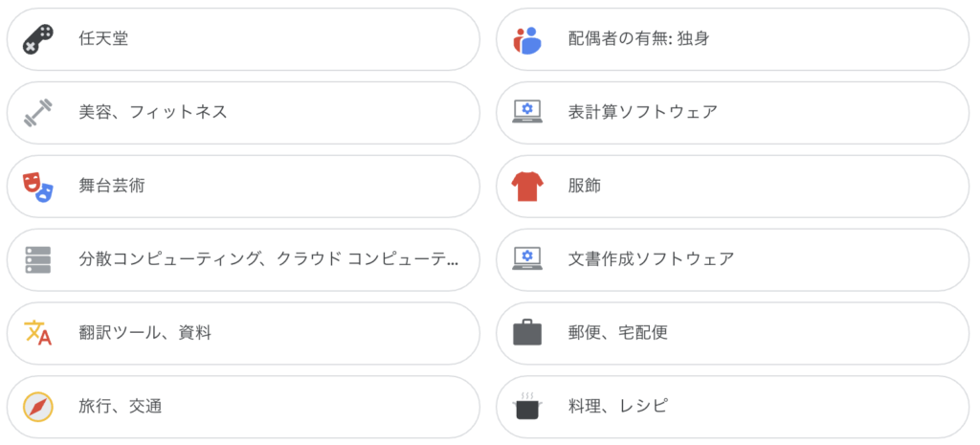980x445 pixels.
Task: Click the people icon for 配偶者の有無
Action: (527, 40)
